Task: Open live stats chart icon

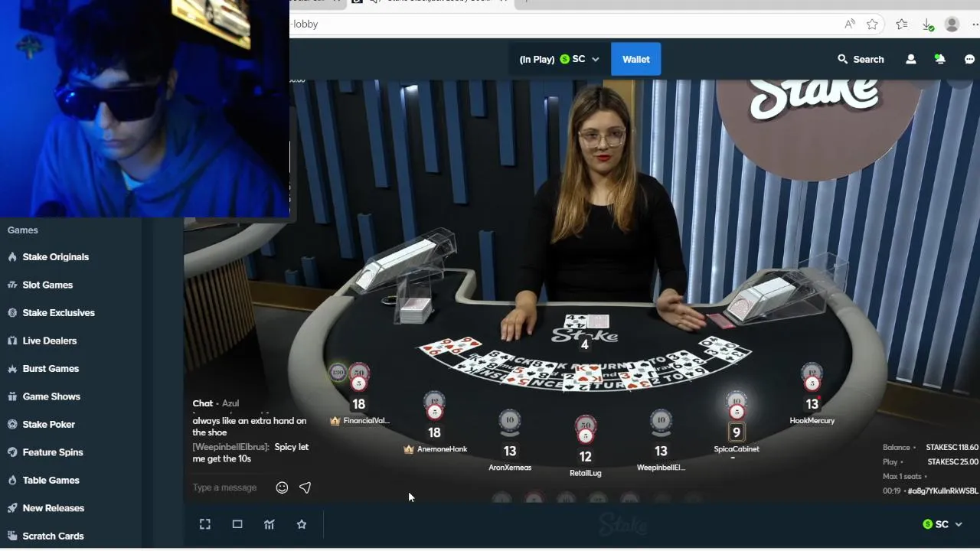Action: coord(269,524)
